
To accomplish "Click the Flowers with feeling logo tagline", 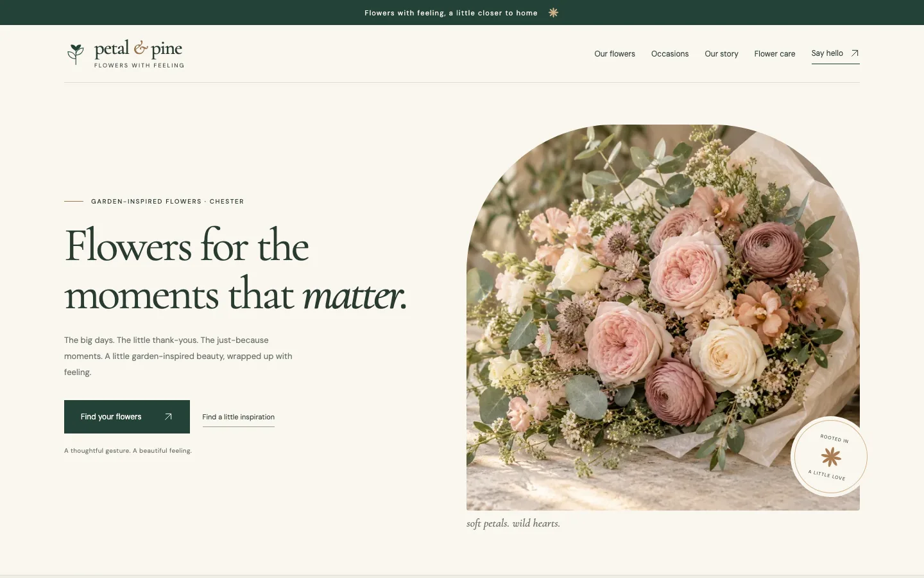I will 139,66.
